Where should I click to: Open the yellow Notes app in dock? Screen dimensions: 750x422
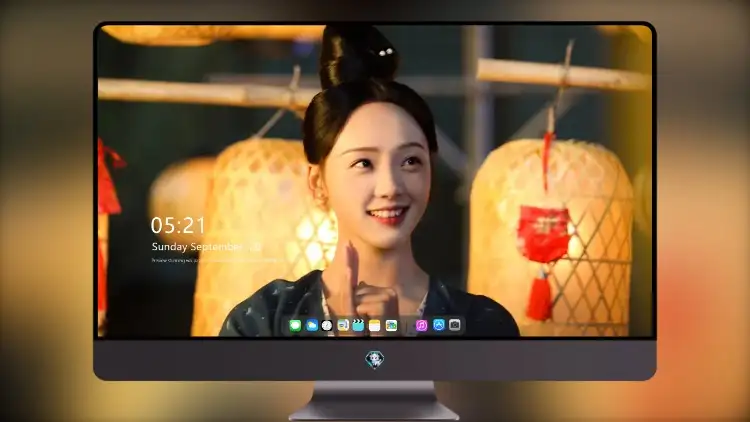(x=375, y=325)
